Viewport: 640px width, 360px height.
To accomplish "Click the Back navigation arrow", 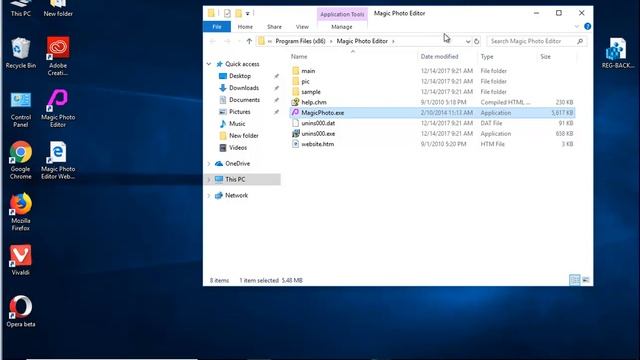I will pyautogui.click(x=212, y=41).
